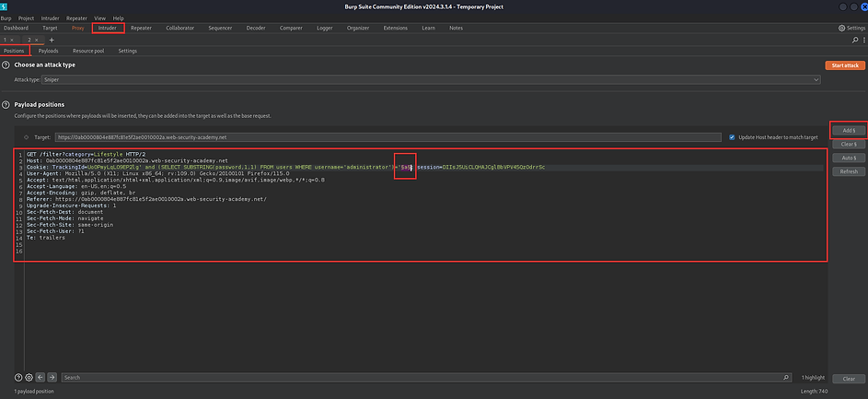Switch to the Learn tab

click(428, 28)
